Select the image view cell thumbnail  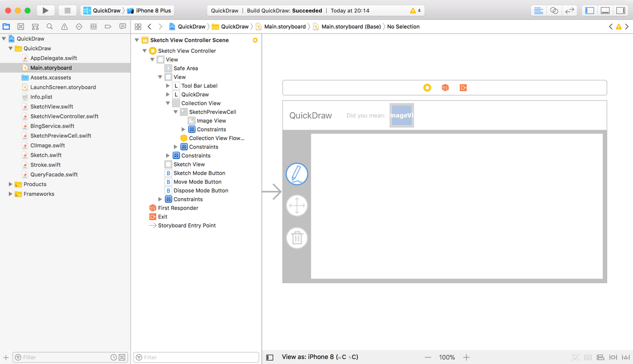point(401,116)
